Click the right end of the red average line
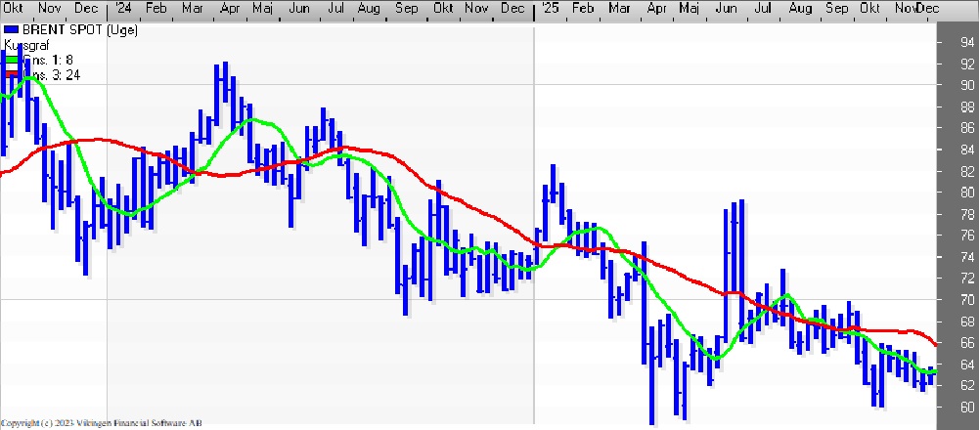Viewport: 980px width, 430px height. pyautogui.click(x=936, y=344)
